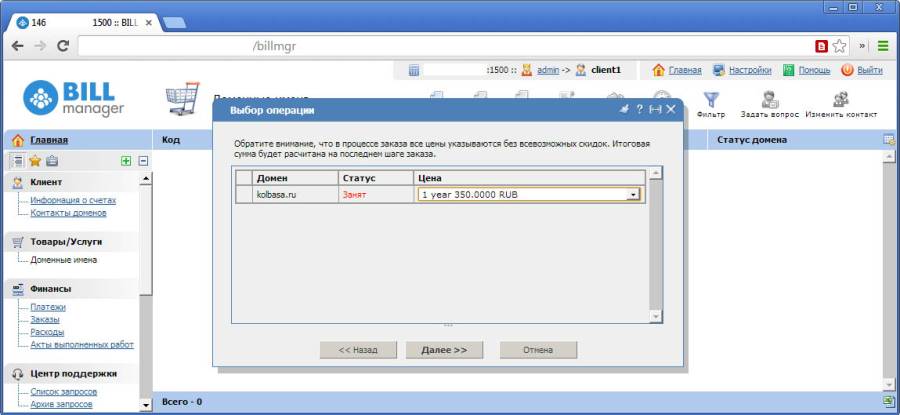The width and height of the screenshot is (900, 415).
Task: Open Акты выполненных работ
Action: point(82,345)
